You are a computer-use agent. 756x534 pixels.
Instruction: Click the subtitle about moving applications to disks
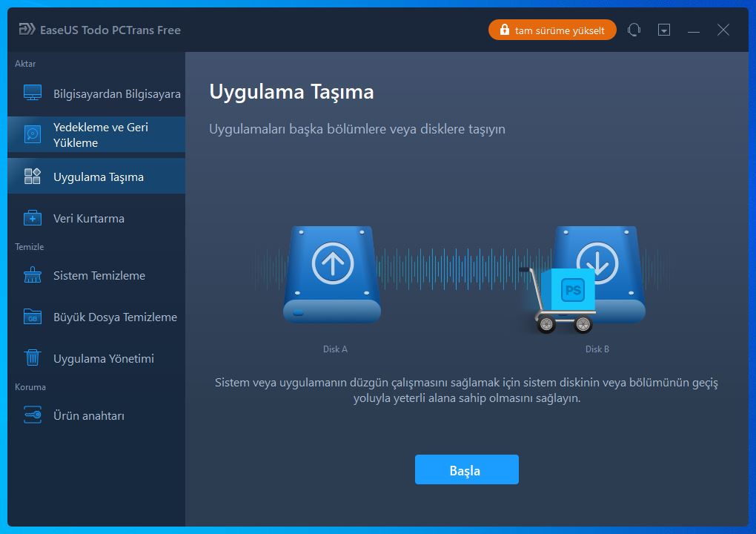tap(357, 129)
